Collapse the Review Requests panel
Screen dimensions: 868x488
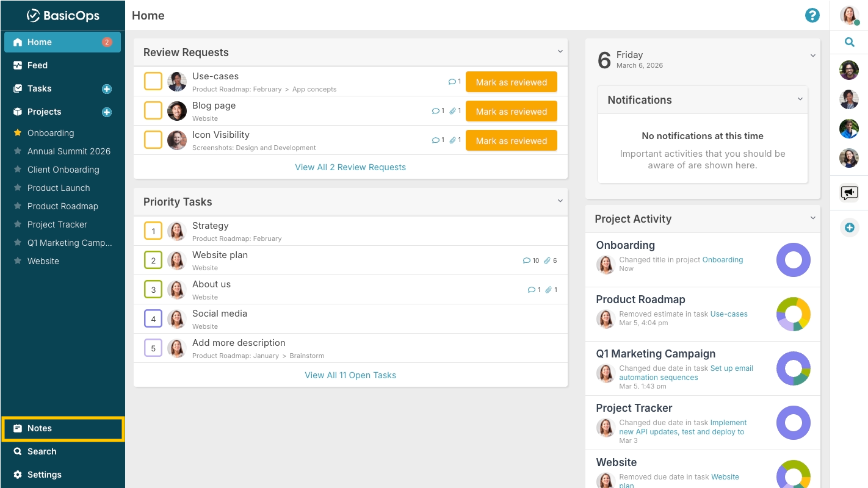click(x=560, y=52)
